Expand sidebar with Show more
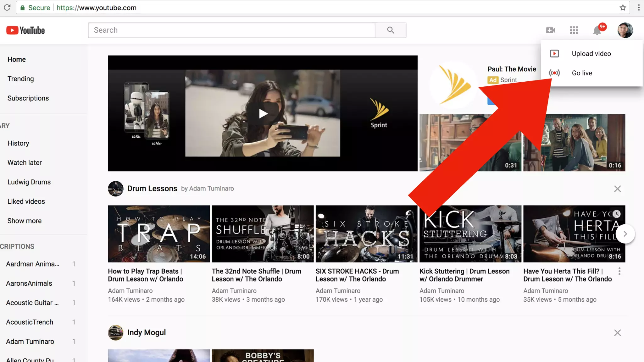This screenshot has width=644, height=362. (25, 221)
